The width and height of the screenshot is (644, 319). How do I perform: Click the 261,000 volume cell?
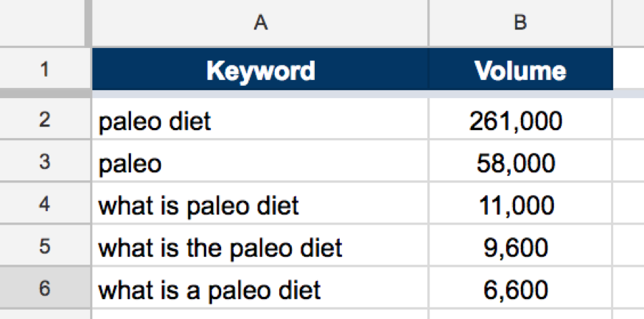(520, 121)
